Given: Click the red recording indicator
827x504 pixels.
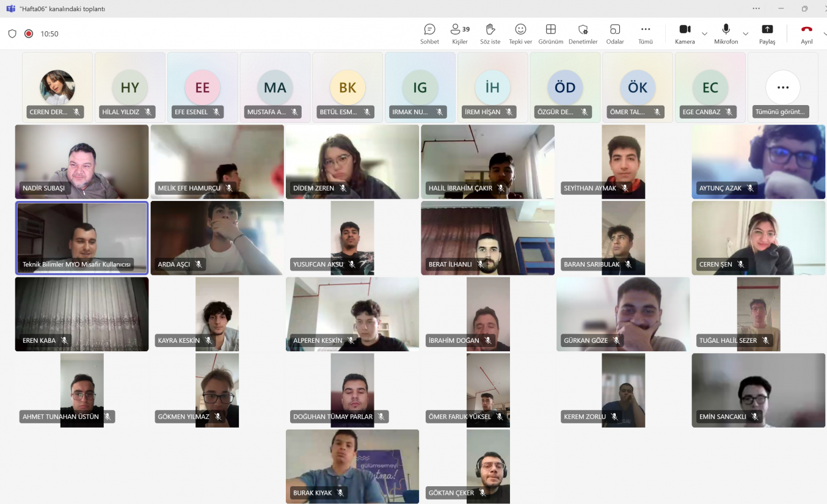Looking at the screenshot, I should click(x=29, y=34).
